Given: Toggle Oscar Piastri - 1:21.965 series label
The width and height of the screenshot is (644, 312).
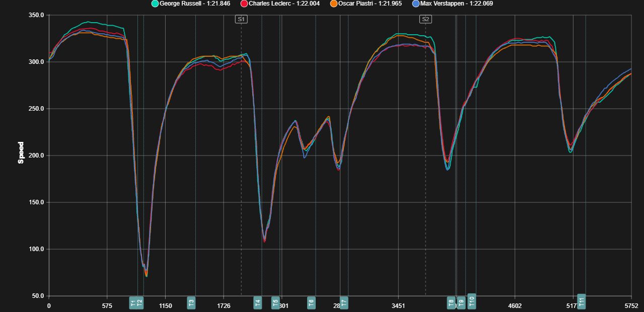Looking at the screenshot, I should (370, 4).
